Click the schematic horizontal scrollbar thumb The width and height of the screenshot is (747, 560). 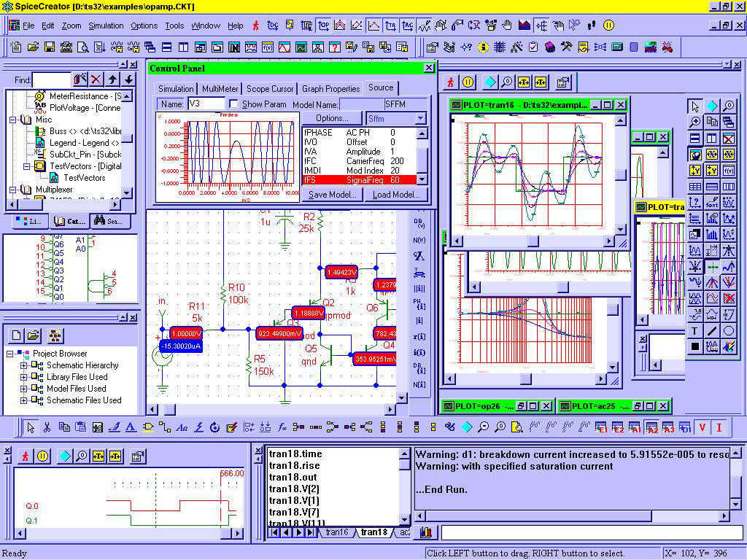[169, 409]
